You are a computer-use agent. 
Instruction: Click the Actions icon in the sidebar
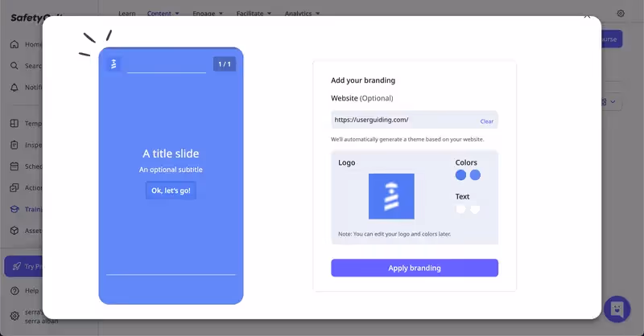click(x=14, y=187)
